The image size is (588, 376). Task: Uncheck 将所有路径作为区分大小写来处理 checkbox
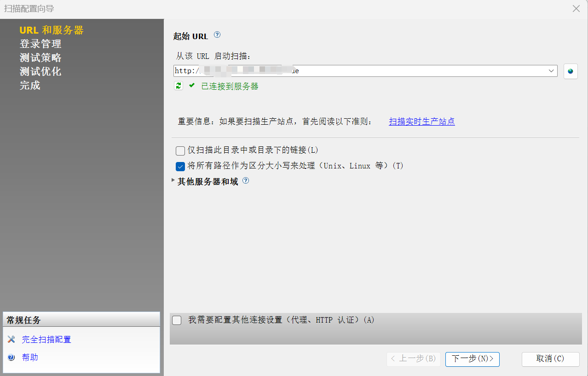click(180, 166)
